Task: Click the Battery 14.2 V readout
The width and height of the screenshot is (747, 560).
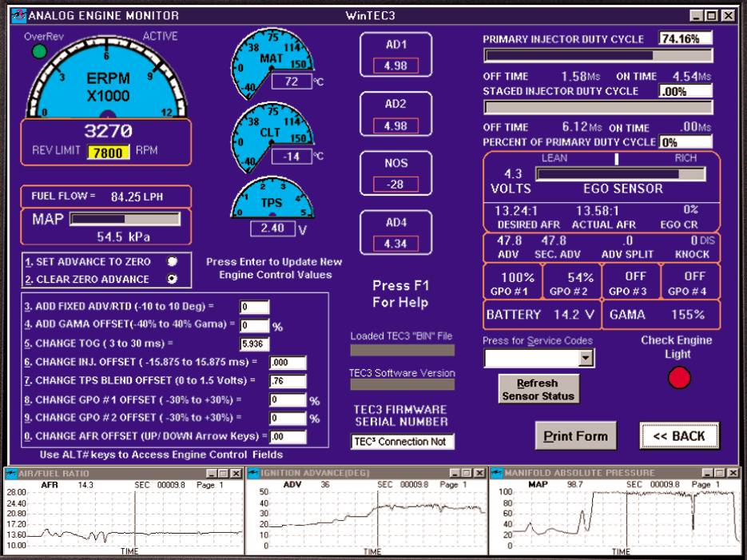Action: (542, 315)
